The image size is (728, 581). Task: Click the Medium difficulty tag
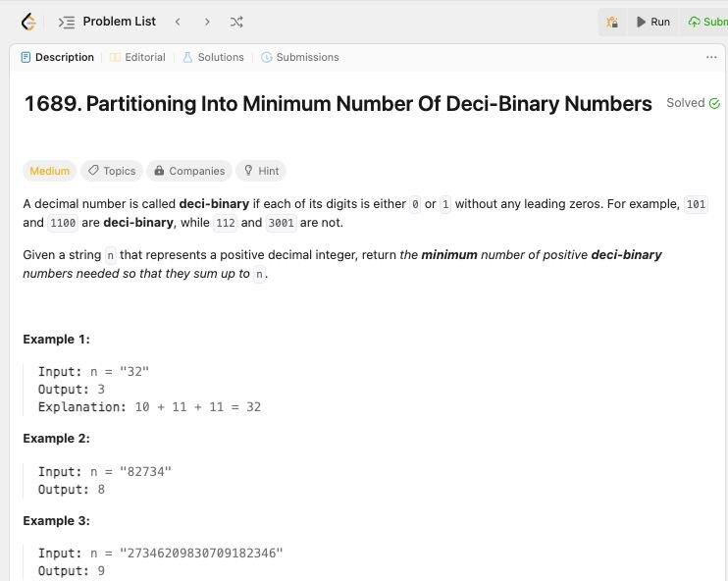(x=50, y=171)
